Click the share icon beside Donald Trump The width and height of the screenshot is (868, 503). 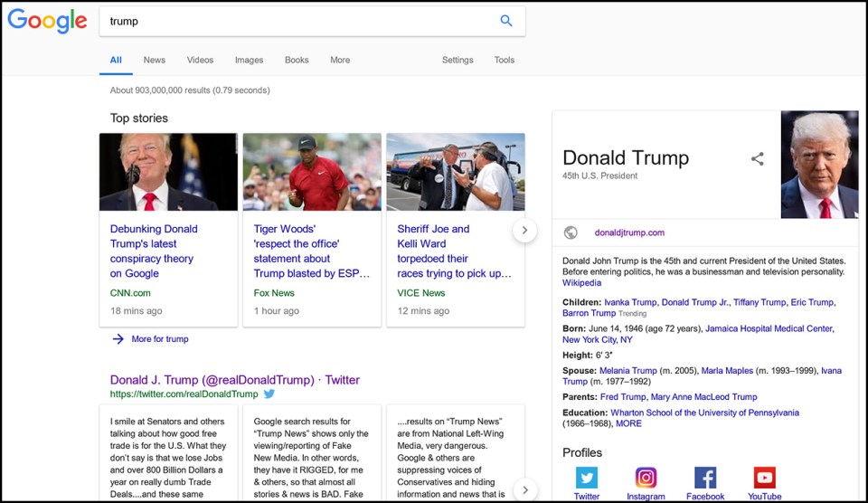[x=758, y=159]
